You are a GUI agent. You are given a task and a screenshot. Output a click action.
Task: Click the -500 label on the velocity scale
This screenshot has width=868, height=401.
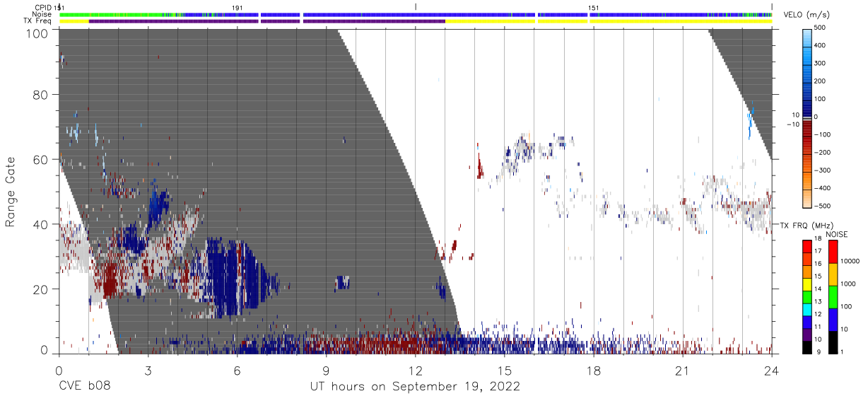(824, 206)
